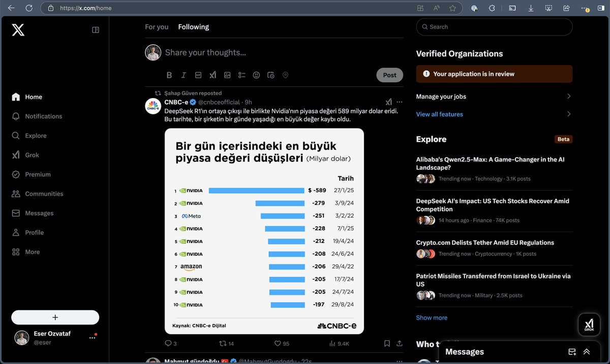
Task: Add a GIF from the composer toolbar
Action: coord(198,75)
